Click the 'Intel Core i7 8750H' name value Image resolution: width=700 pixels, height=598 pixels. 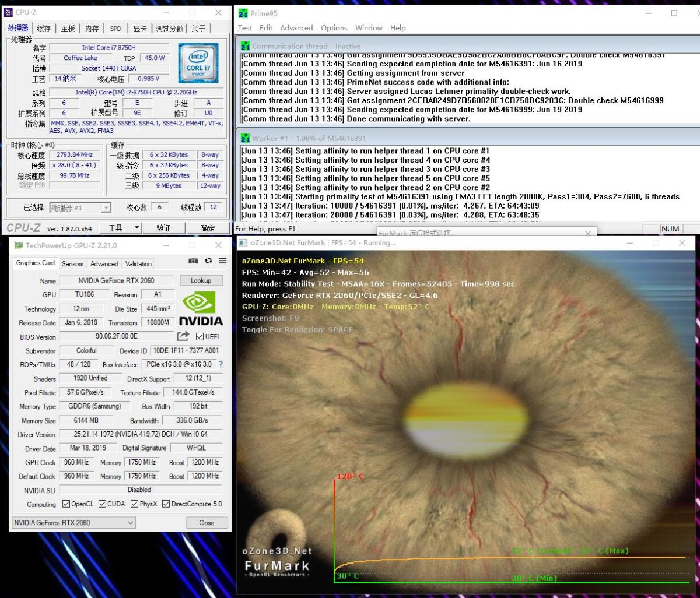pyautogui.click(x=108, y=48)
